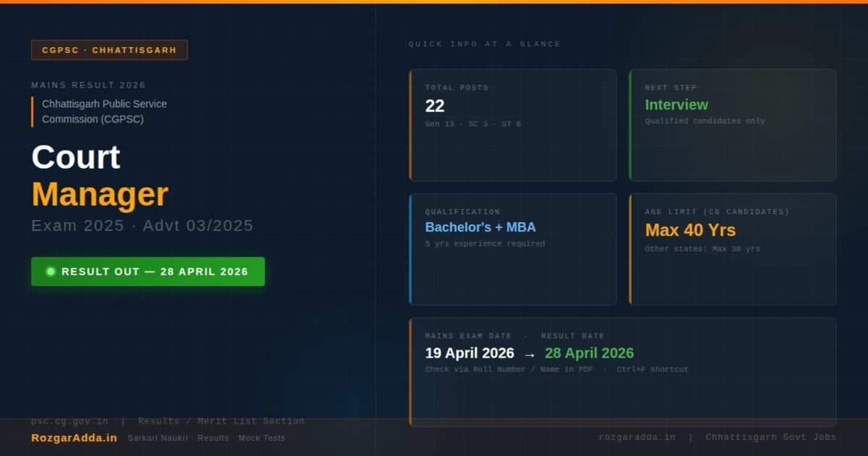Click the orange Manager heading word
The image size is (868, 456).
(100, 195)
